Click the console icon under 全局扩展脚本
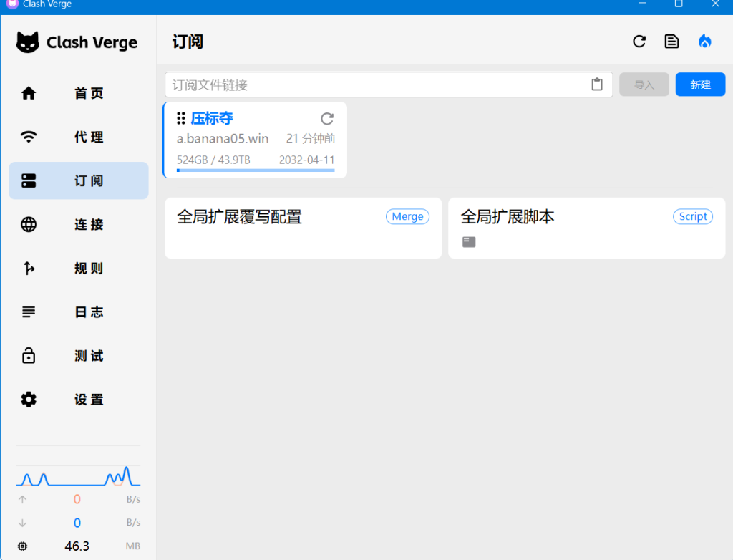Viewport: 733px width, 560px height. tap(469, 242)
